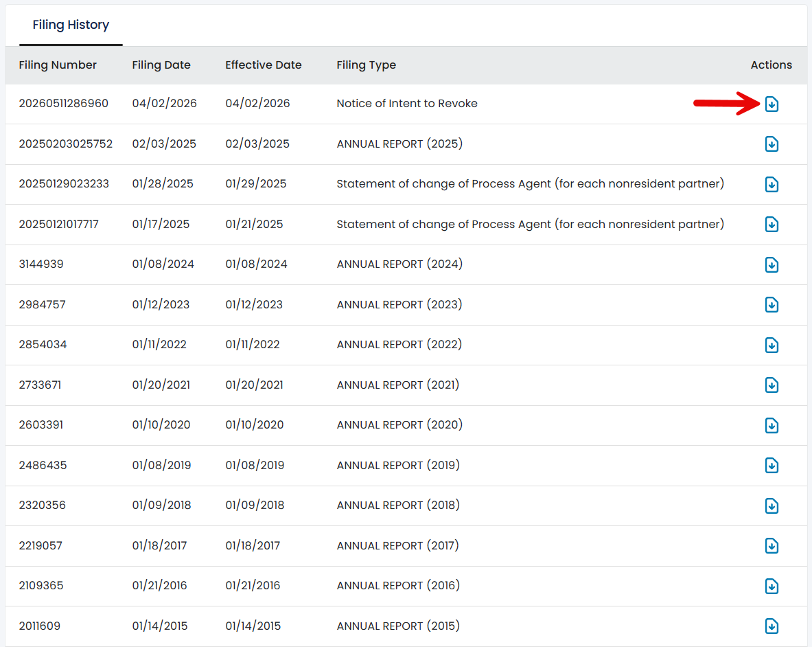
Task: Select filing number 2984757
Action: point(43,304)
